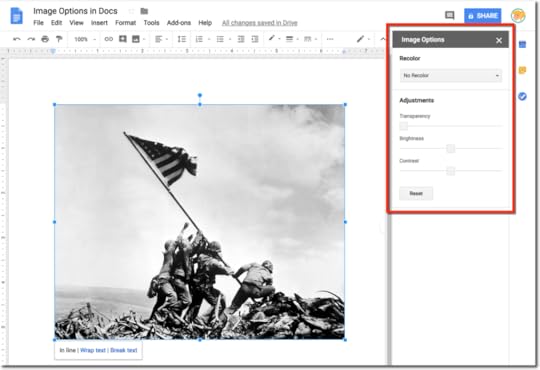Click the Redo arrow in the toolbar

point(31,39)
